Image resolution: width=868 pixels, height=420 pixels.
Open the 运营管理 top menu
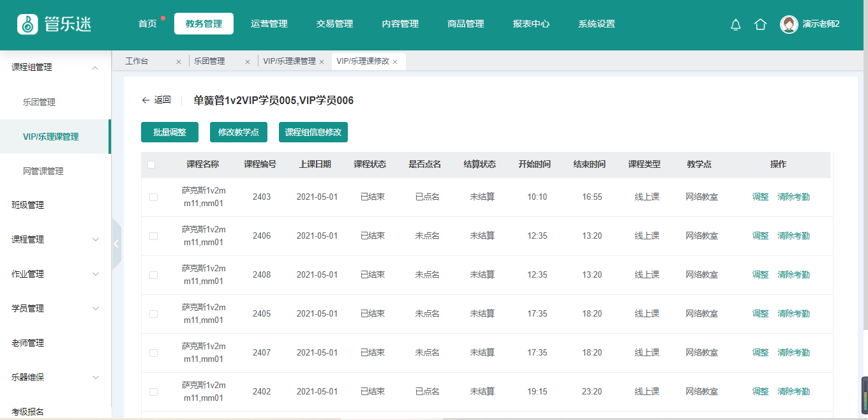pyautogui.click(x=269, y=24)
